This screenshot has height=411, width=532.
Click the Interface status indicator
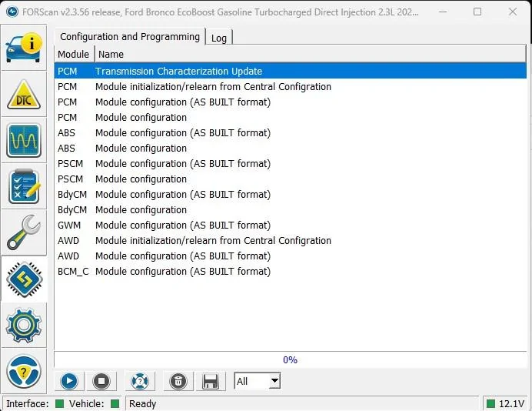point(60,403)
